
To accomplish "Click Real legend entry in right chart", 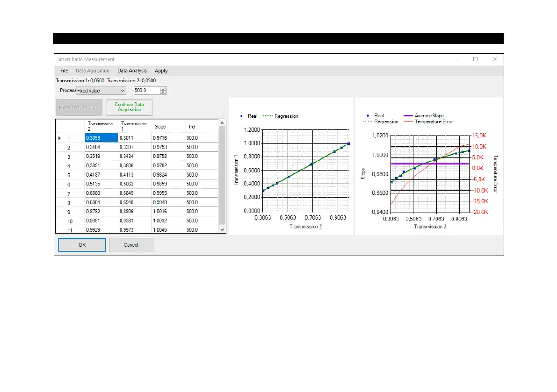I will pos(375,116).
